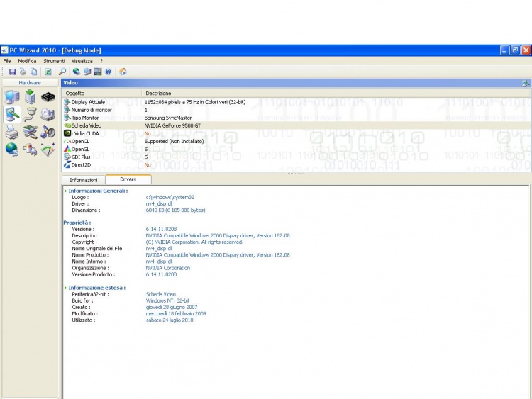Click the magnifier search toolbar icon

coord(62,72)
